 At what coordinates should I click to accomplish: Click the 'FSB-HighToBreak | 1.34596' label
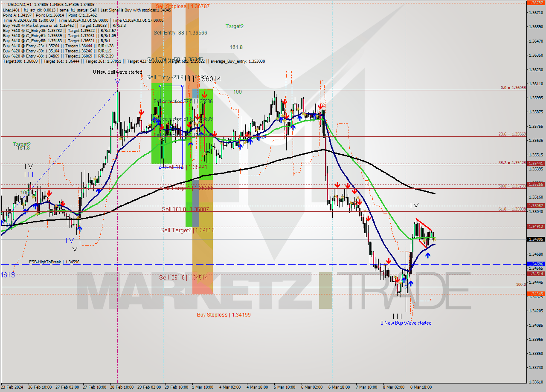point(54,262)
